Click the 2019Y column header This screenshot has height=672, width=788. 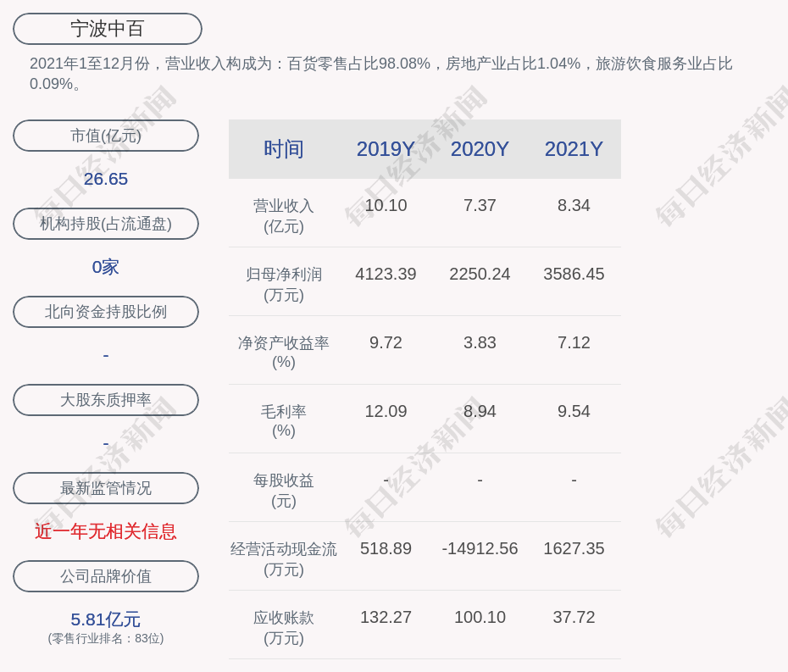386,149
